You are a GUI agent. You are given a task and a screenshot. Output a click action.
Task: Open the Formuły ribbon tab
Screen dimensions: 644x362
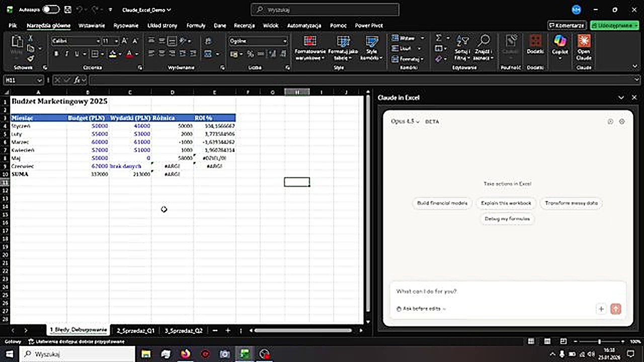[x=196, y=25]
